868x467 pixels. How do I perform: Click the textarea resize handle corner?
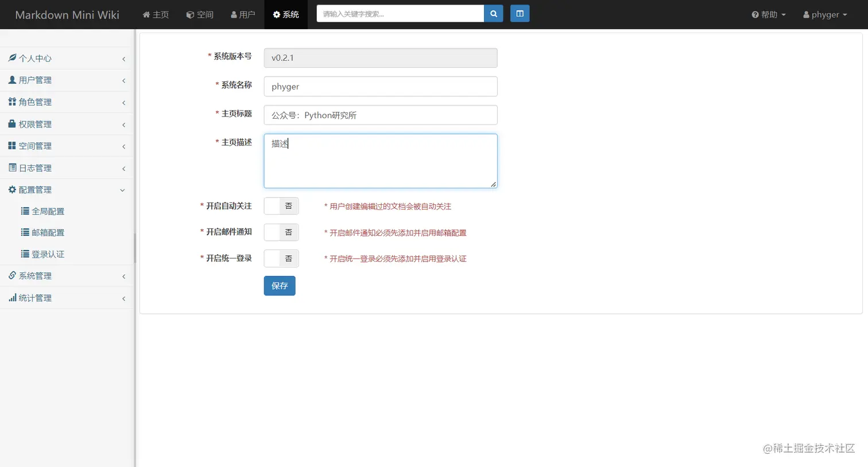[494, 184]
